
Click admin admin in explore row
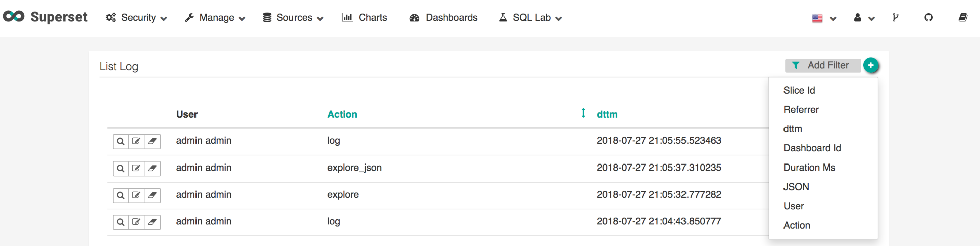tap(204, 194)
